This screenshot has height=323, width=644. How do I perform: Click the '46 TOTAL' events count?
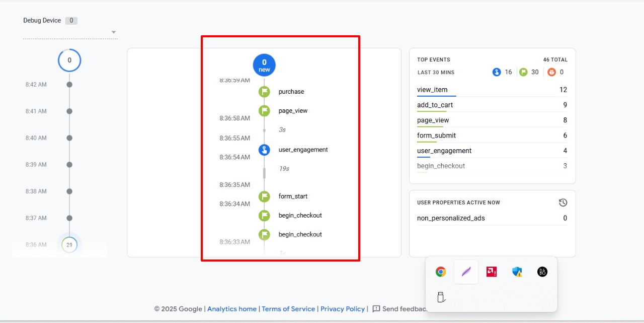[555, 59]
